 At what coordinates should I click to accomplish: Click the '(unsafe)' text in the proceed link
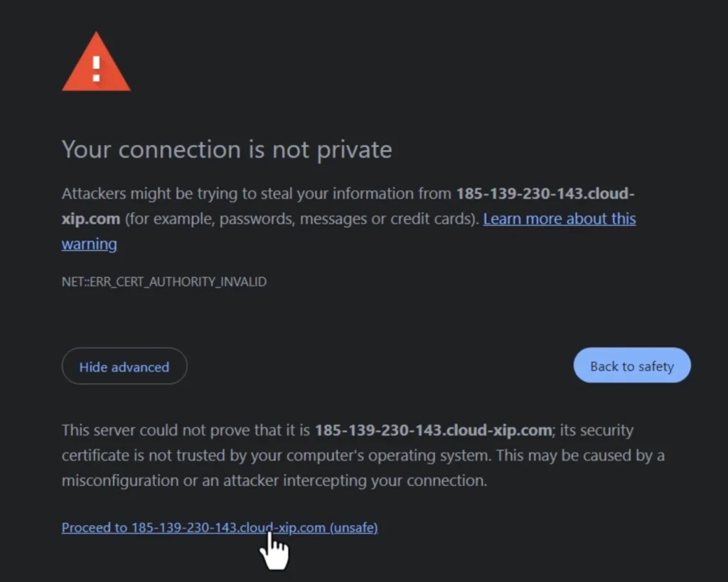click(x=353, y=527)
